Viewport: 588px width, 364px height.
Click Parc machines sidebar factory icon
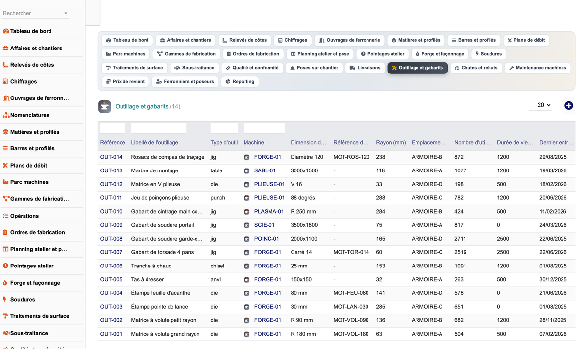[x=6, y=182]
